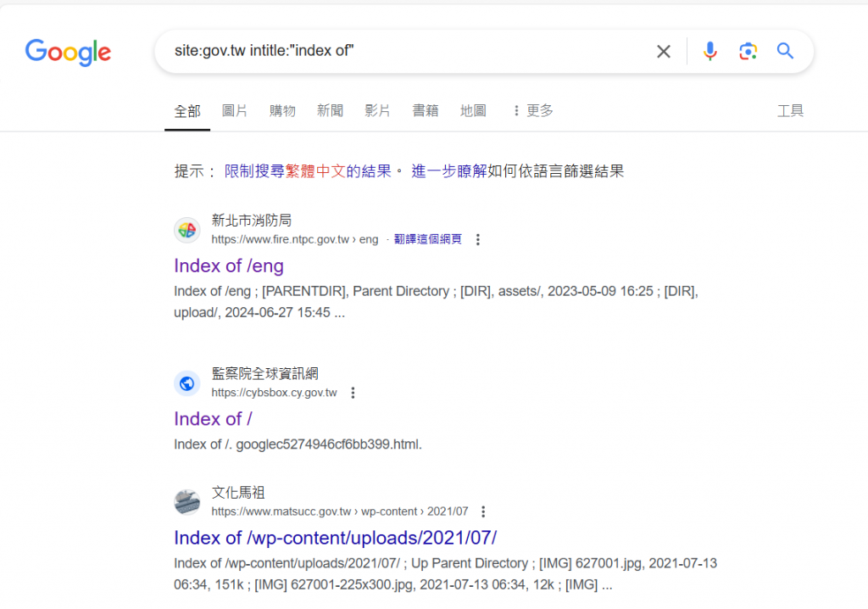Screen dimensions: 868x609
Task: Switch to the 圖片 tab
Action: click(x=234, y=111)
